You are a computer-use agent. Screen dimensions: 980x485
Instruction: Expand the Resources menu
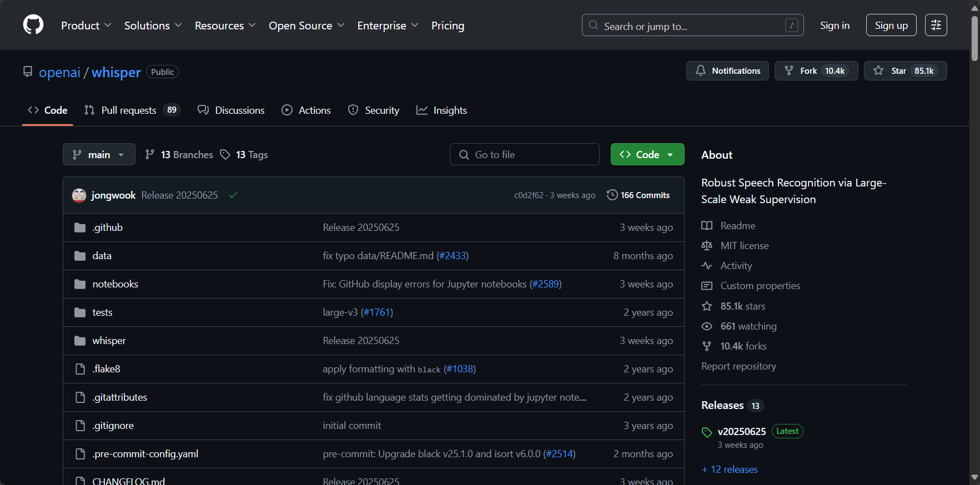225,26
